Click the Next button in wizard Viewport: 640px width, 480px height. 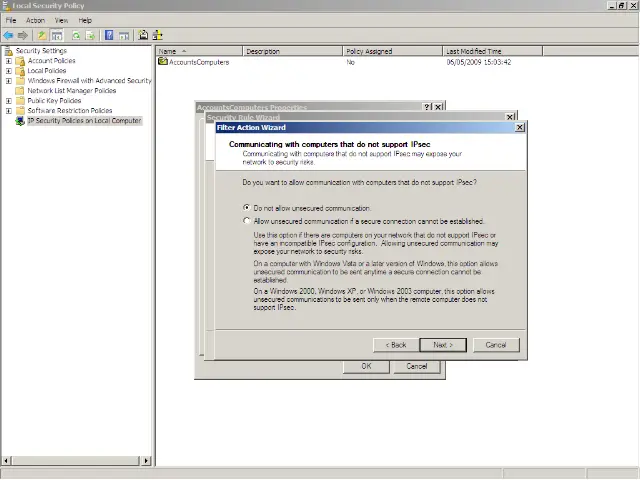443,345
